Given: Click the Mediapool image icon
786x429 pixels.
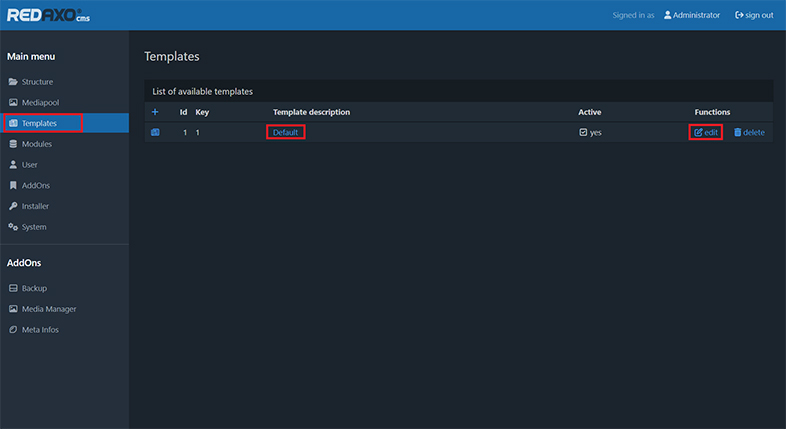Looking at the screenshot, I should [x=13, y=102].
